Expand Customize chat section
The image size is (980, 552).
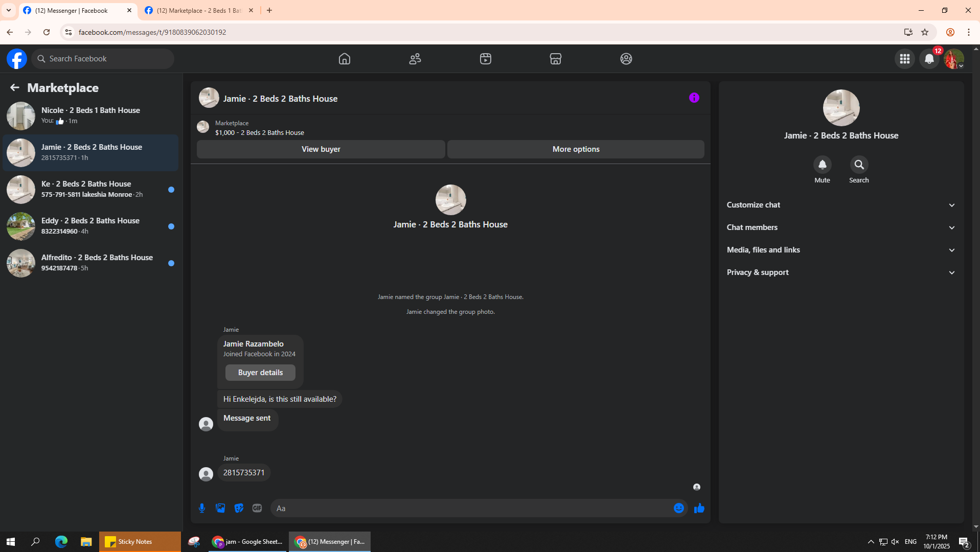(841, 205)
